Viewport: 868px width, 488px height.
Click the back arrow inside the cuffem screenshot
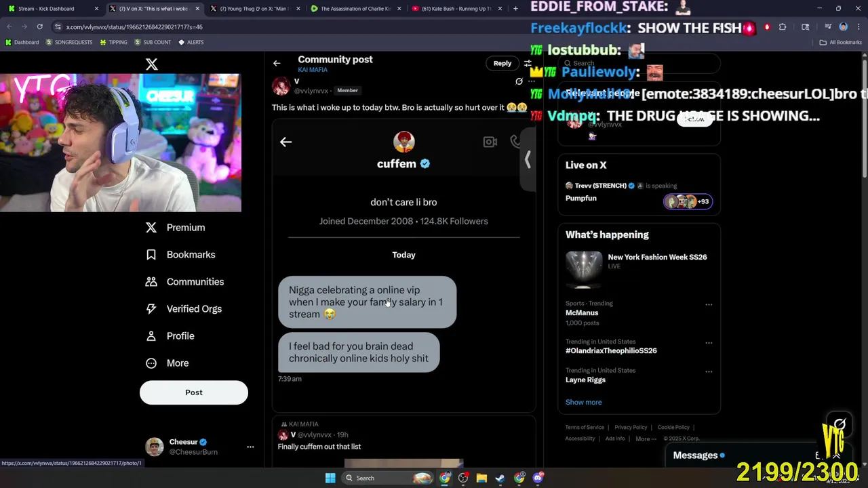click(285, 142)
